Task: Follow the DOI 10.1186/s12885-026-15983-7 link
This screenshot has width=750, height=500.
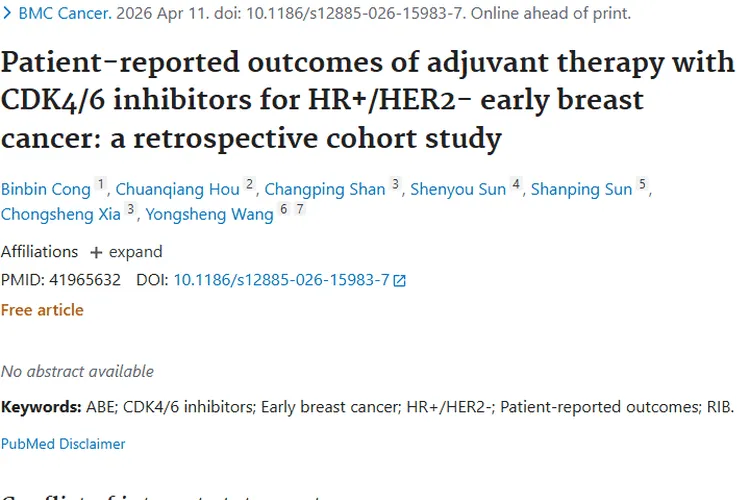Action: point(281,281)
